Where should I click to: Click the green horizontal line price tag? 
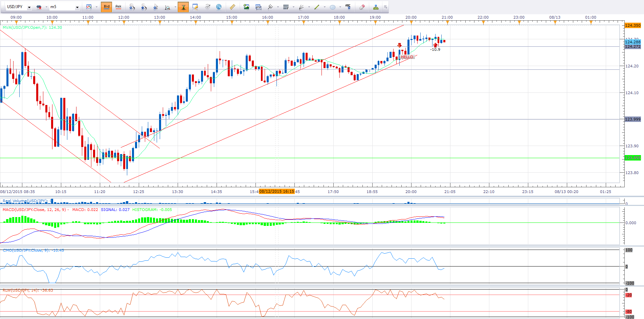coord(632,158)
